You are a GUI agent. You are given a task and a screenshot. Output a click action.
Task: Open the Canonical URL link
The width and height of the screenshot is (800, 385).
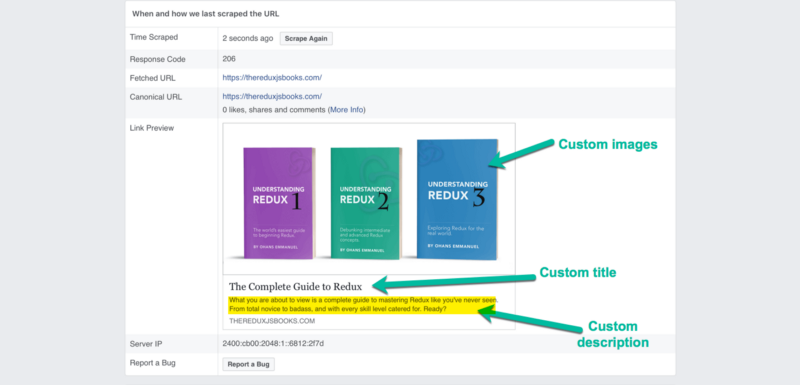[272, 96]
